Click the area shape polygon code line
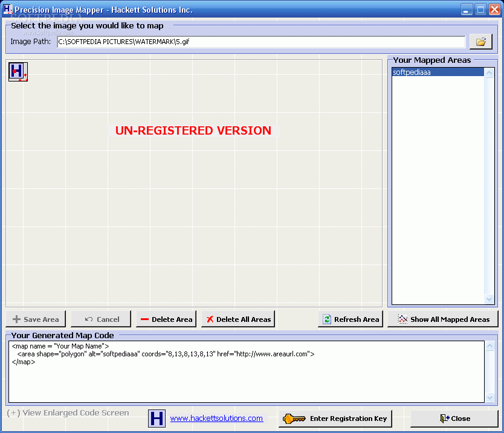The height and width of the screenshot is (433, 504). pyautogui.click(x=166, y=354)
